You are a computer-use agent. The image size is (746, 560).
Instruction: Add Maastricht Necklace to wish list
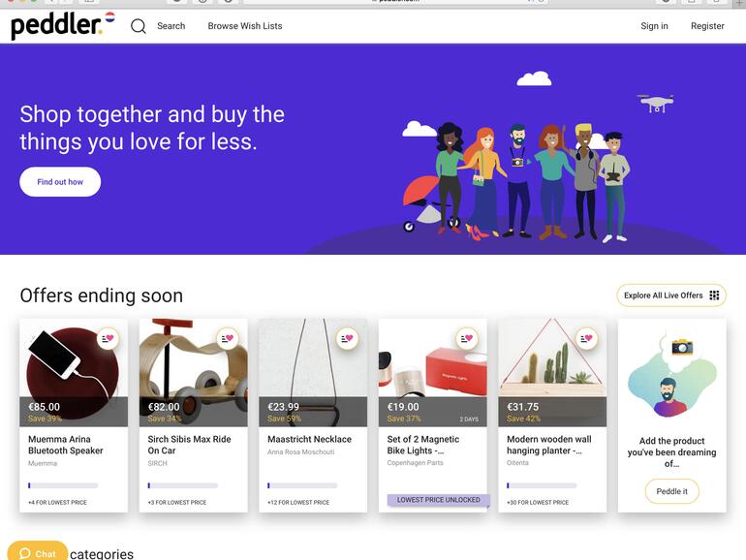pos(347,339)
